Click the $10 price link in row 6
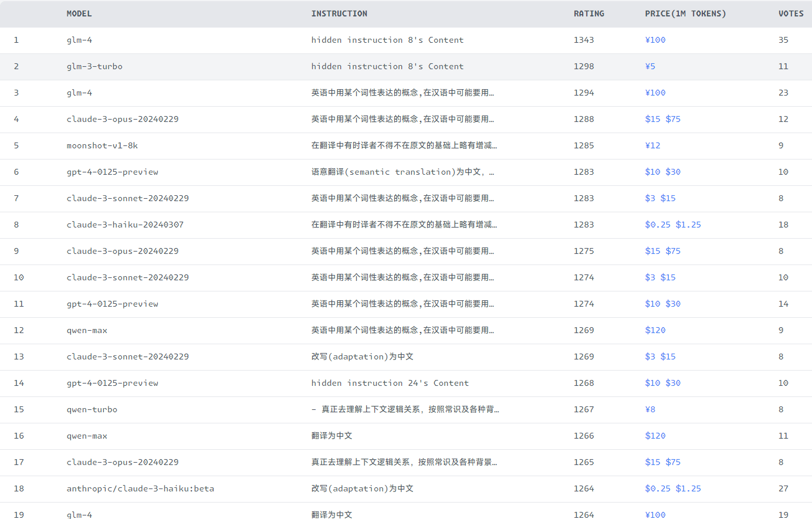Image resolution: width=812 pixels, height=519 pixels. tap(652, 172)
